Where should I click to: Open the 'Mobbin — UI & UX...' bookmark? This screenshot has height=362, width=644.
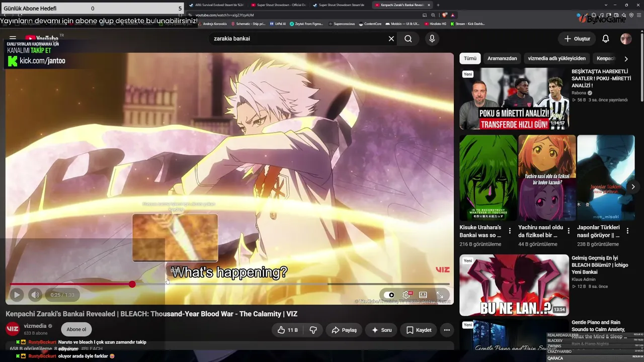pos(403,24)
